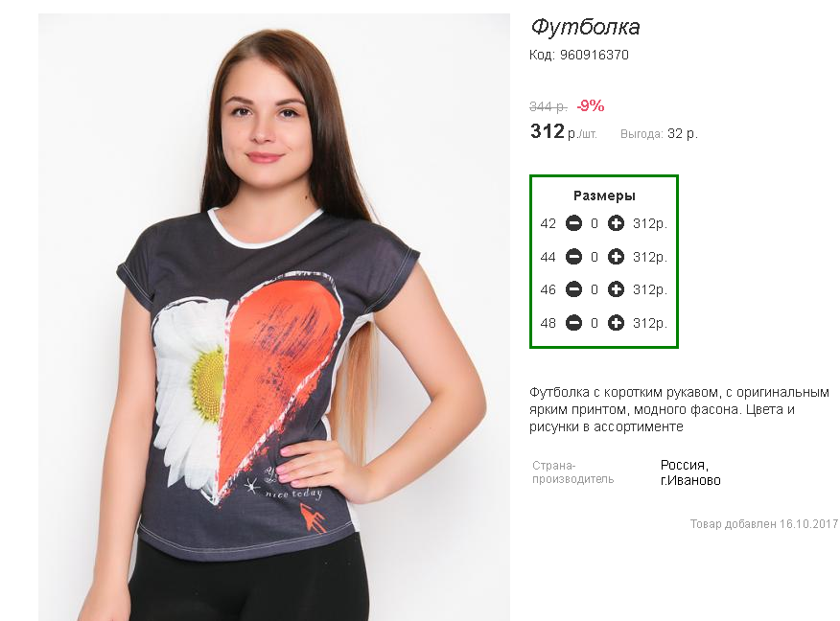Select product code 960916370
The image size is (840, 621).
click(x=578, y=55)
